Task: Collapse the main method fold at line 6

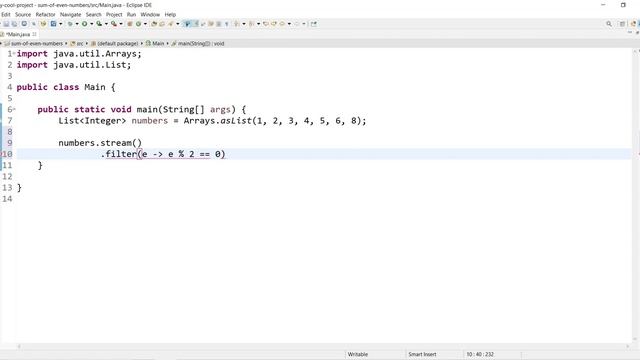Action: pyautogui.click(x=14, y=109)
